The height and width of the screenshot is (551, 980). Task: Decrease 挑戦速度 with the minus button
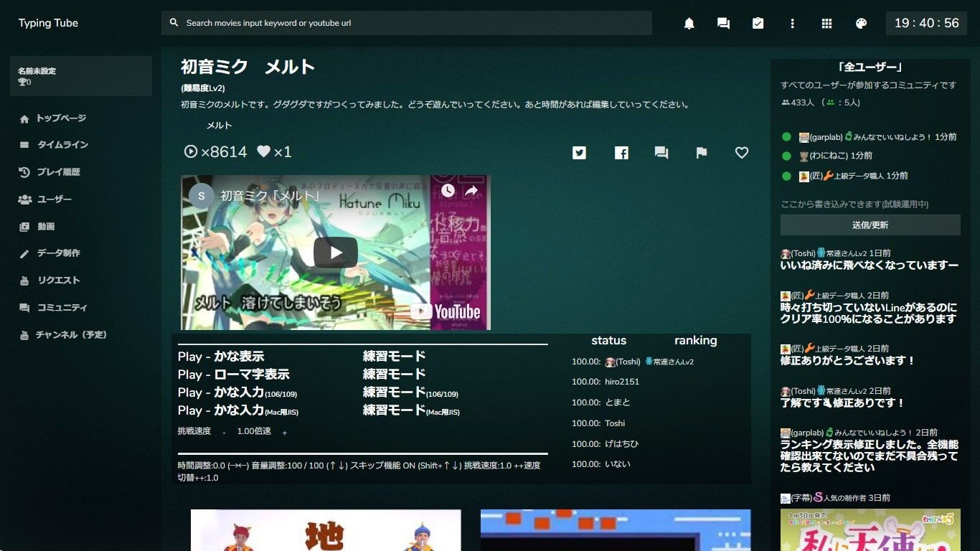pos(224,433)
